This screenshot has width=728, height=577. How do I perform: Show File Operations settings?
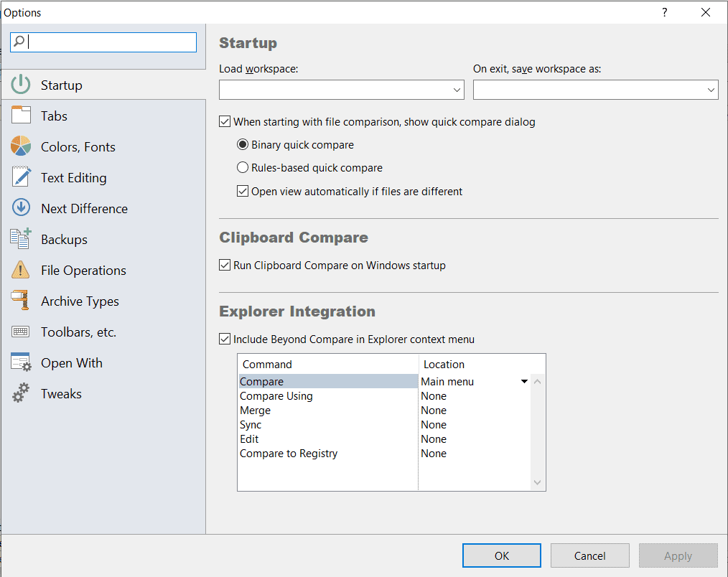tap(103, 270)
